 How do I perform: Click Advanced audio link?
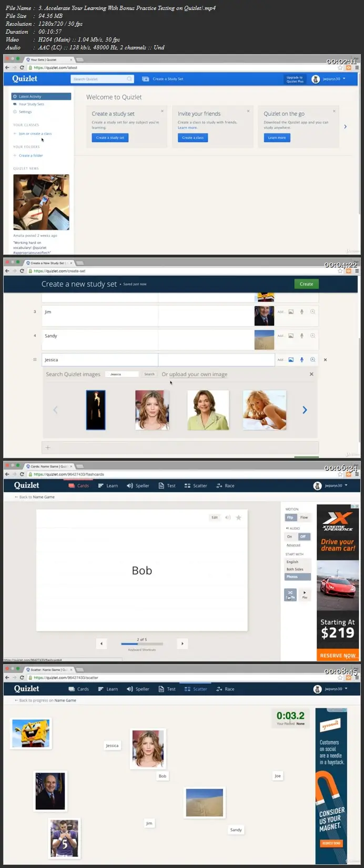click(x=294, y=545)
